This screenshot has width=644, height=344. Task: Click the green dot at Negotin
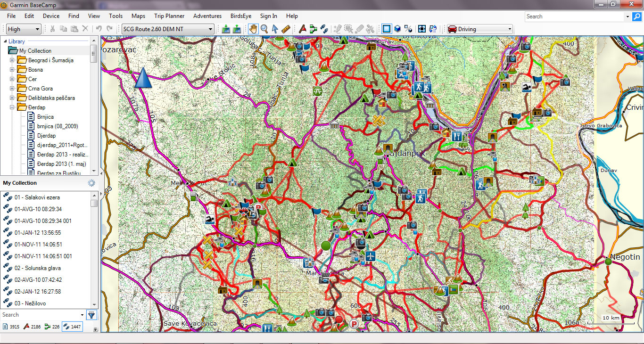click(608, 261)
